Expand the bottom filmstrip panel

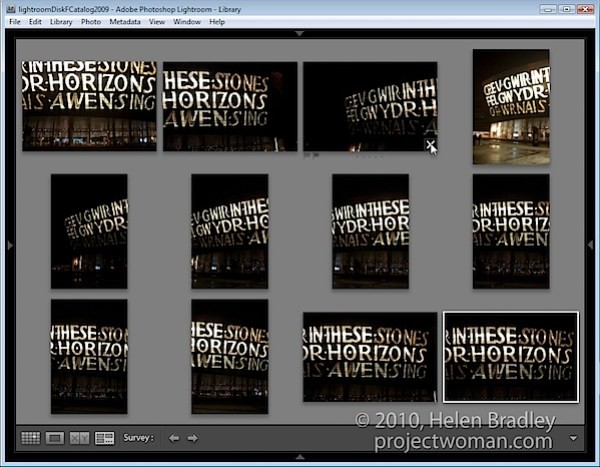click(x=300, y=457)
